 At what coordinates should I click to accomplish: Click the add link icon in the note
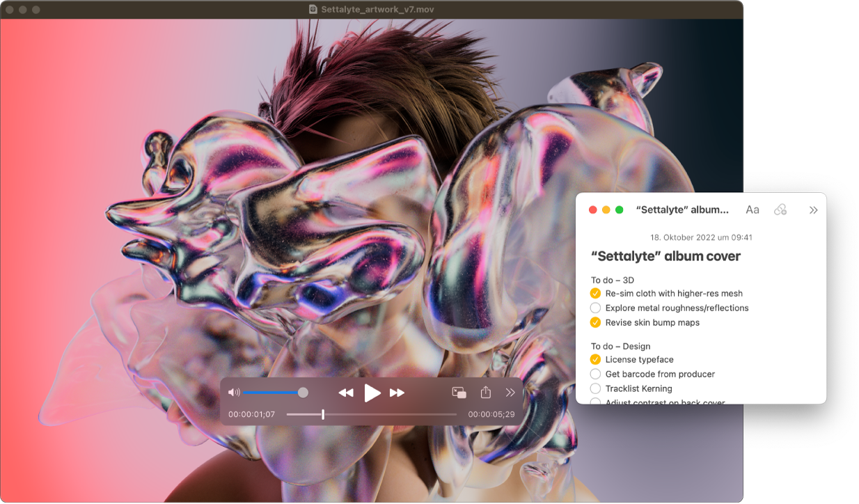tap(780, 210)
